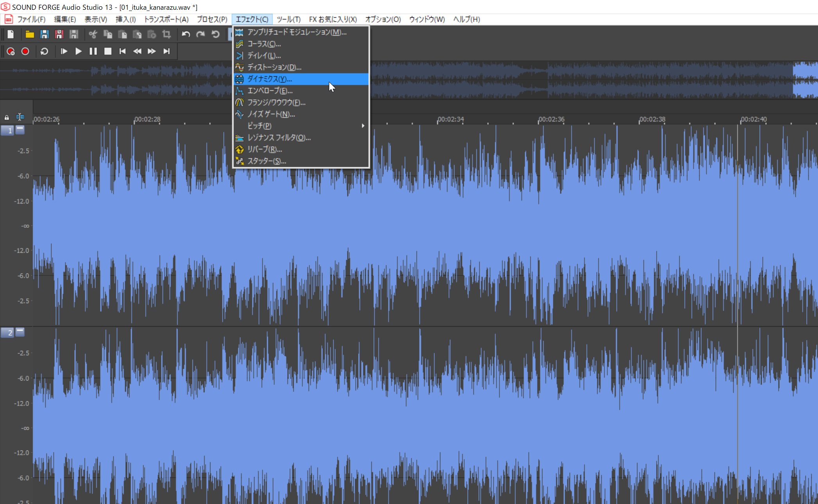Click the Paste to New icon
This screenshot has height=504, width=818.
tap(137, 34)
